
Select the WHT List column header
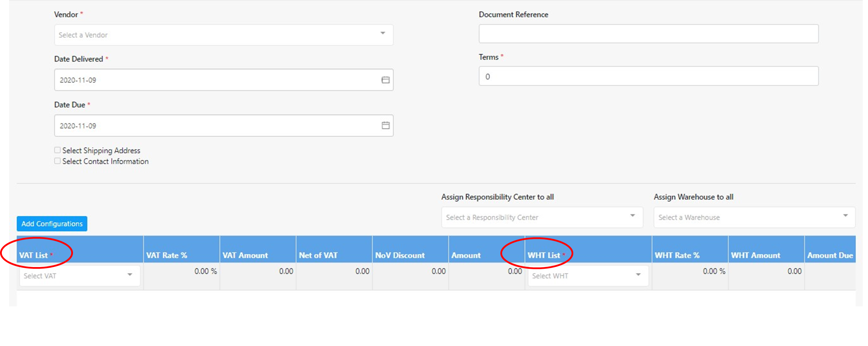point(544,255)
